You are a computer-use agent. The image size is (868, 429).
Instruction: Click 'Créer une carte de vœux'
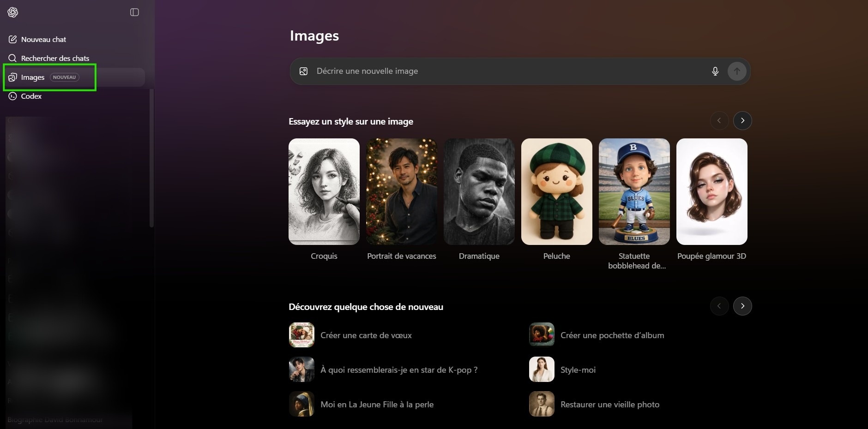(366, 335)
